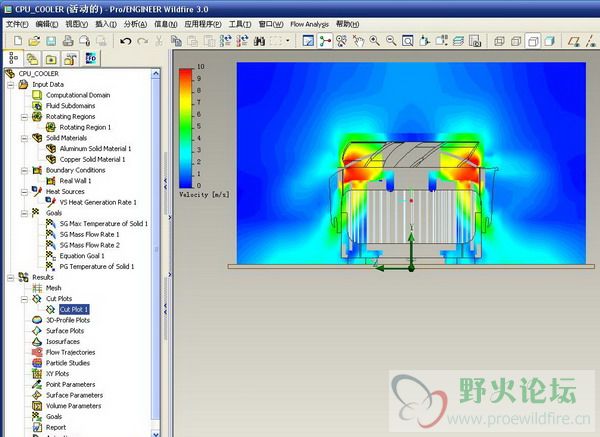600x437 pixels.
Task: Collapse the Results node
Action: pos(11,277)
